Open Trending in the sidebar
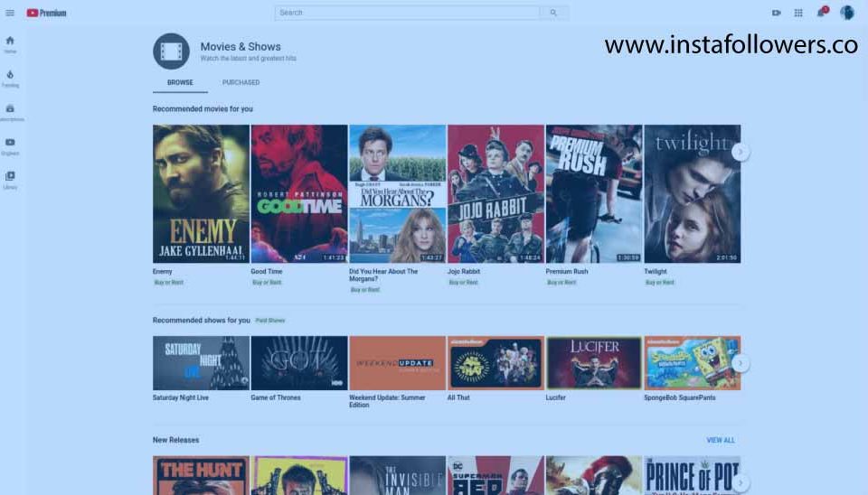 tap(10, 79)
